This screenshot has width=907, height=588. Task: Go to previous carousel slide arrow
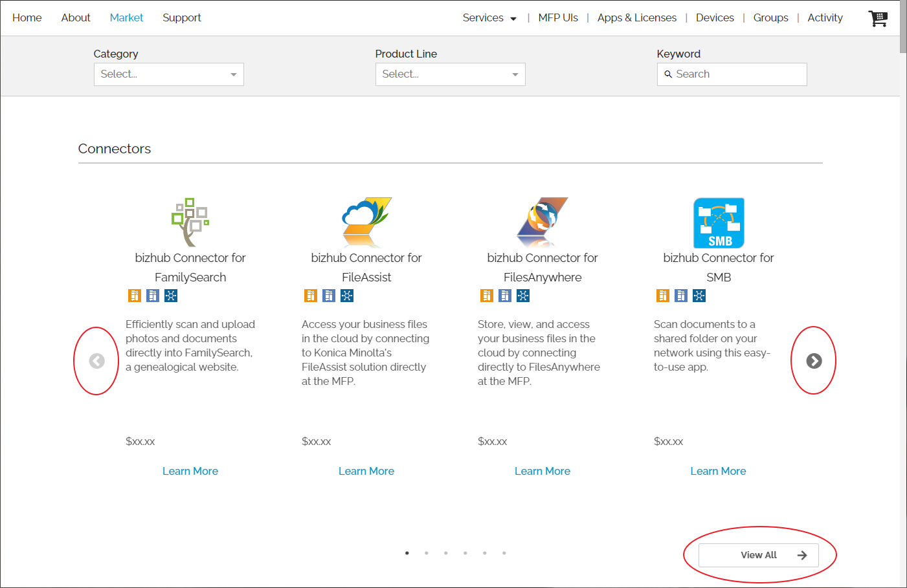[97, 361]
